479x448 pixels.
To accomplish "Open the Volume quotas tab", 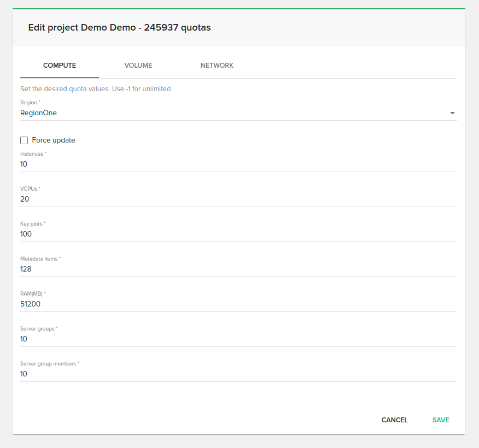I will click(138, 66).
